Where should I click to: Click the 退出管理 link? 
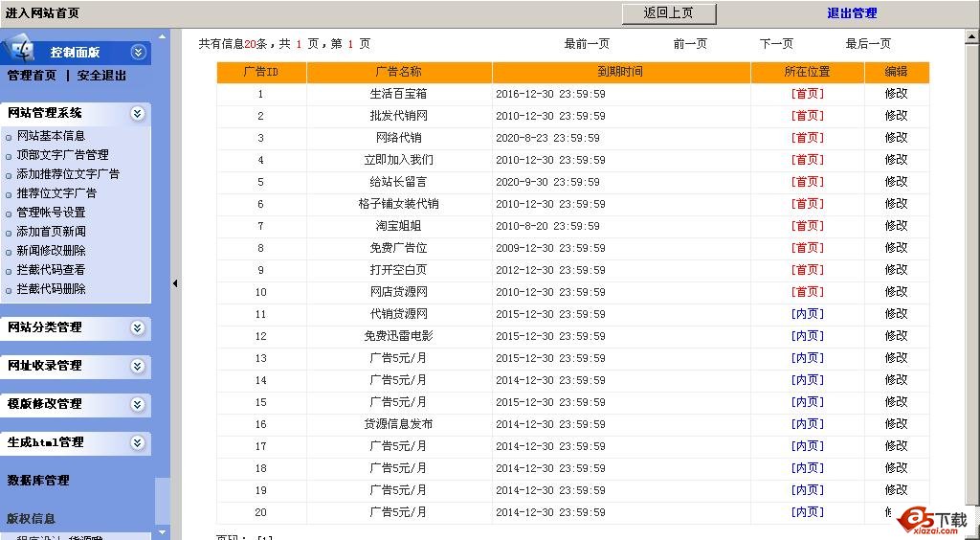[x=852, y=13]
